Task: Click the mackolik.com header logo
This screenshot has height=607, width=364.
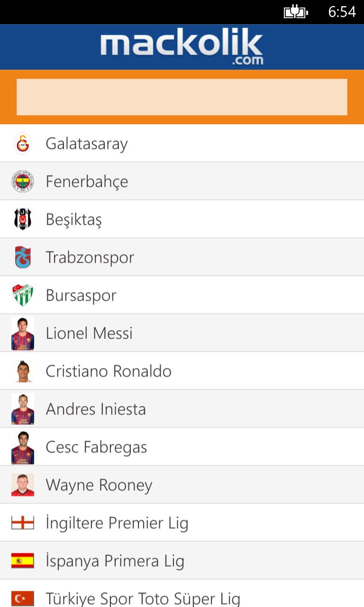Action: click(182, 47)
